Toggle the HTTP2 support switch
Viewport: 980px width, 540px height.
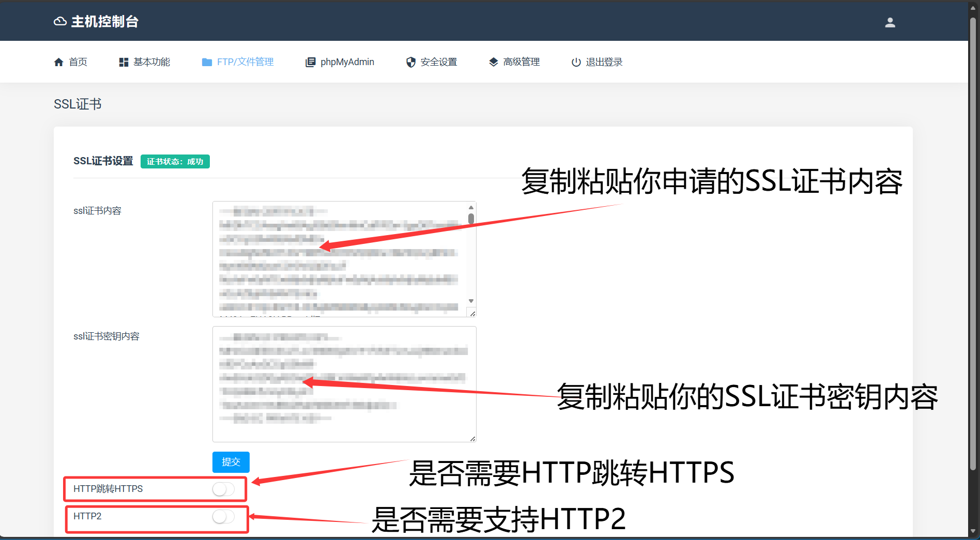(223, 516)
